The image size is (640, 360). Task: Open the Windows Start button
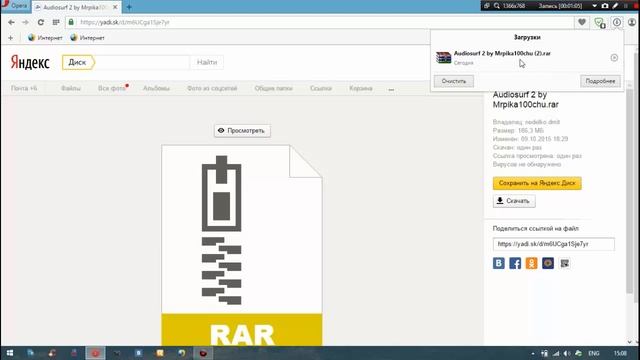click(x=10, y=353)
